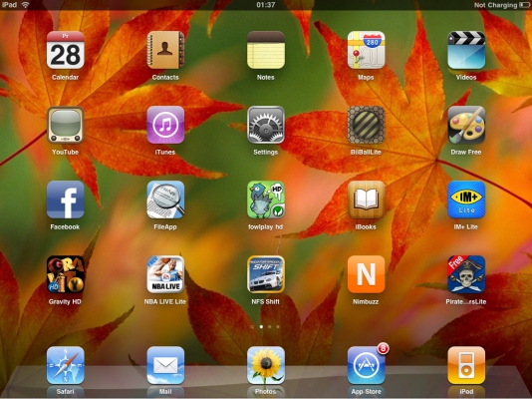The height and width of the screenshot is (399, 532).
Task: Open Safari browser in the dock
Action: (65, 365)
